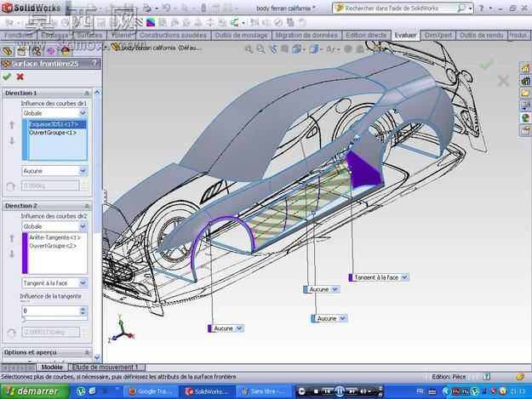The image size is (532, 399).
Task: Open File Explorer folder icon in task pane
Action: click(x=525, y=93)
